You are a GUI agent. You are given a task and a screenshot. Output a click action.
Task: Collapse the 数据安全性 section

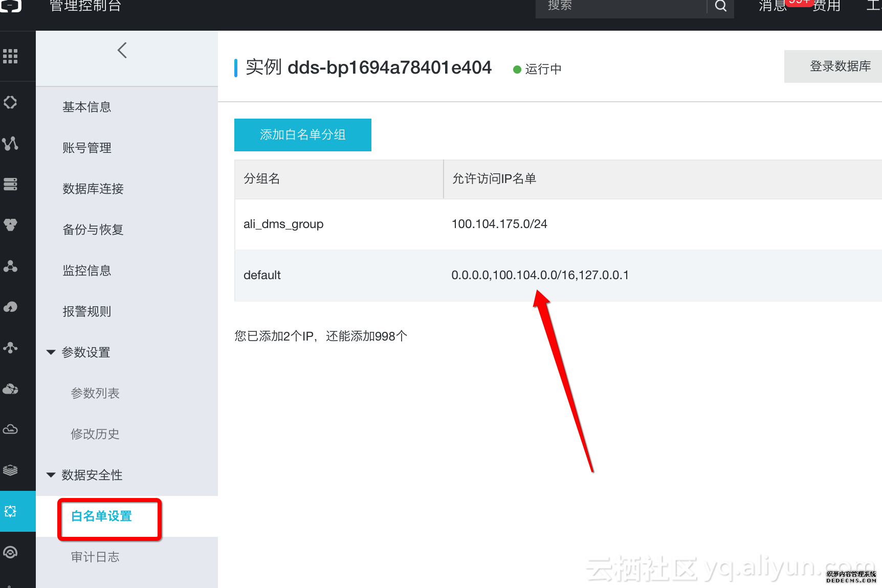pyautogui.click(x=50, y=474)
